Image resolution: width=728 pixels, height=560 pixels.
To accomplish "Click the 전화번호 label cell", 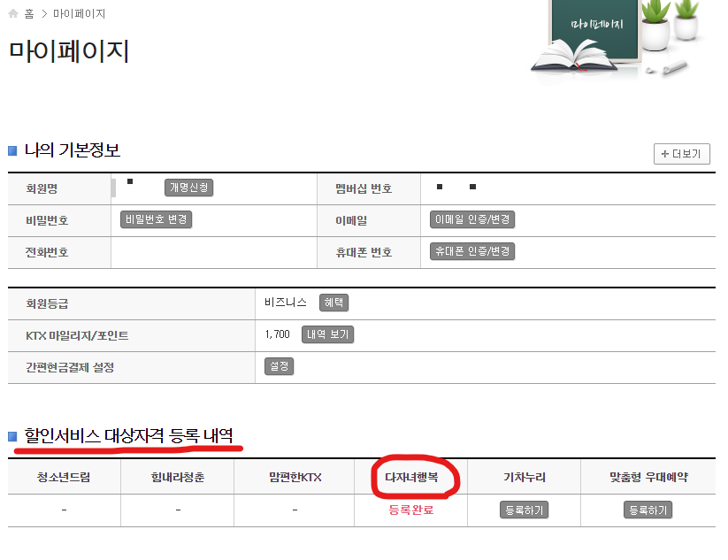I will (59, 253).
